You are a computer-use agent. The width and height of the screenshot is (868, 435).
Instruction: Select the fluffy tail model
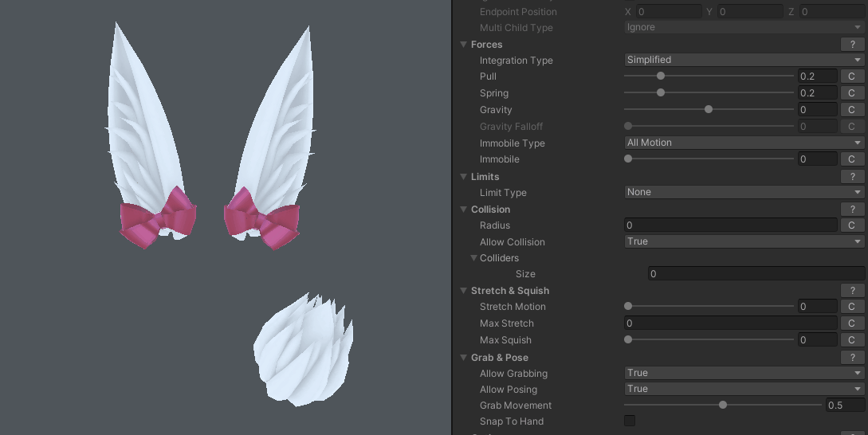click(304, 351)
